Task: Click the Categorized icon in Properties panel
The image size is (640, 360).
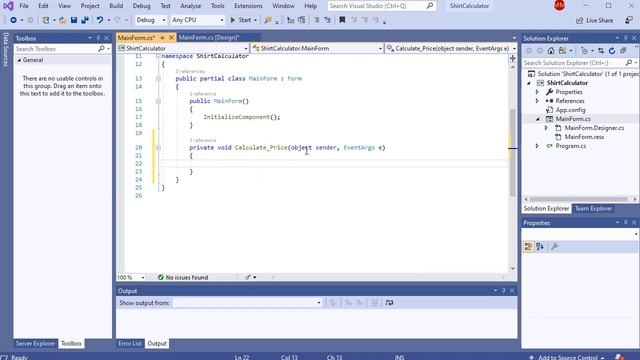Action: [529, 247]
